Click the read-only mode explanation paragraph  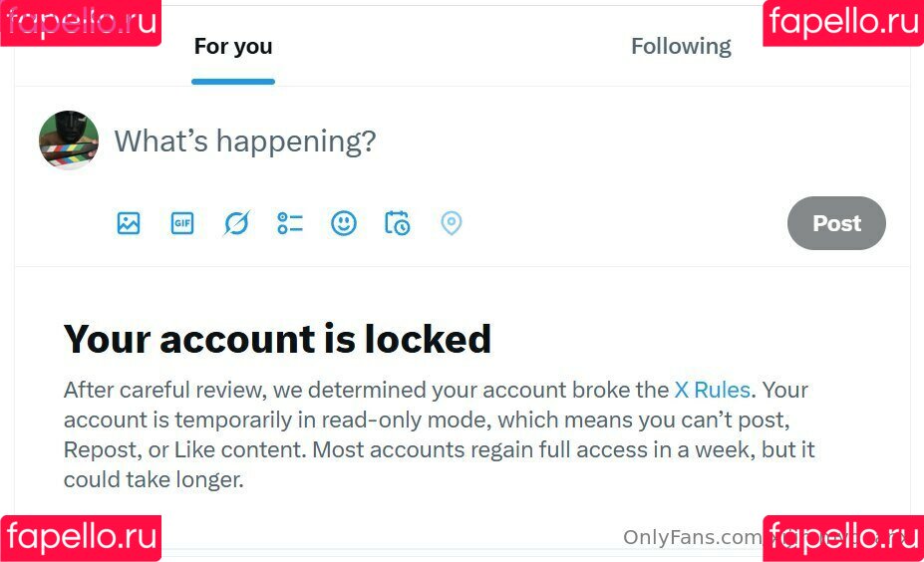[439, 434]
